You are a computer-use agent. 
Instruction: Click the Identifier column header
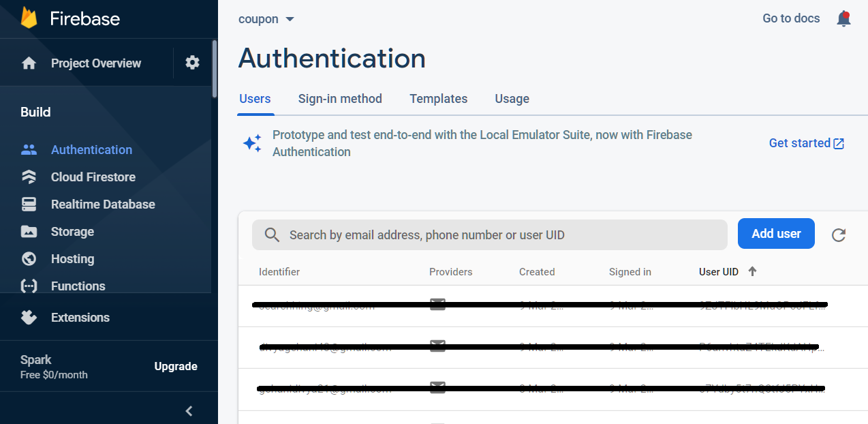279,272
